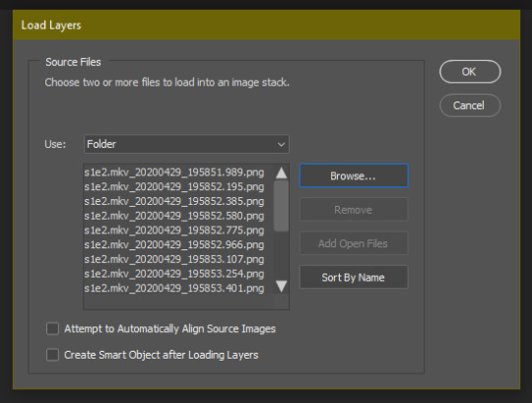Select file s1e2.mkv_20200429_195853.254.png
This screenshot has width=532, height=403.
pyautogui.click(x=174, y=274)
